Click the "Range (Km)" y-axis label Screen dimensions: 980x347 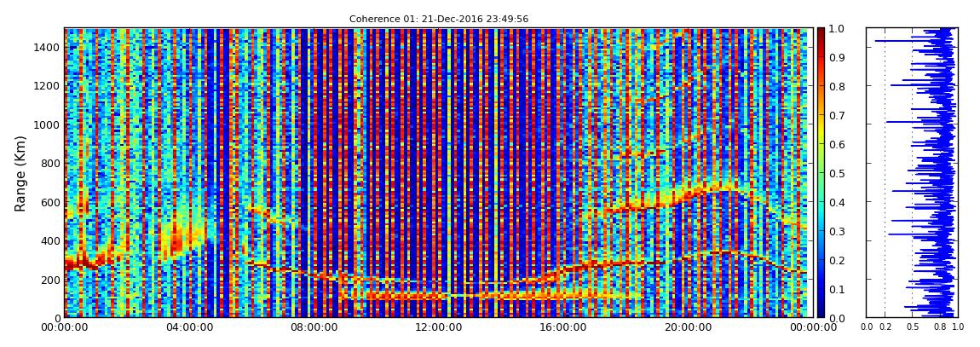20,173
